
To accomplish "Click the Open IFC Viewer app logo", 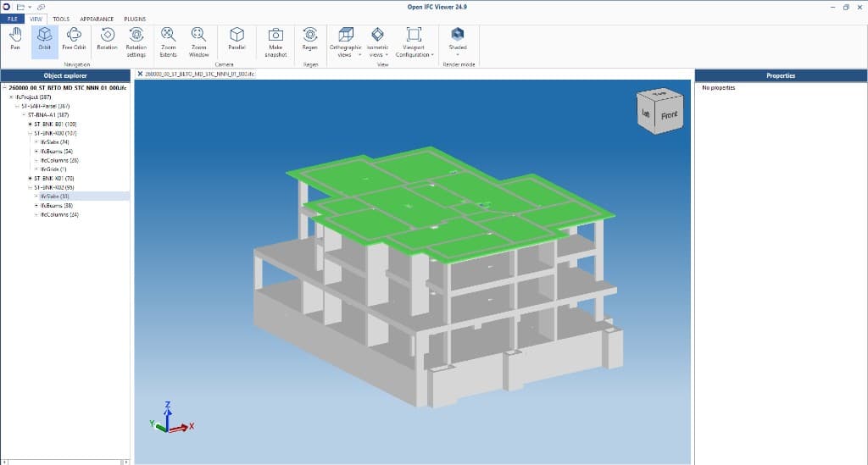I will pos(6,7).
